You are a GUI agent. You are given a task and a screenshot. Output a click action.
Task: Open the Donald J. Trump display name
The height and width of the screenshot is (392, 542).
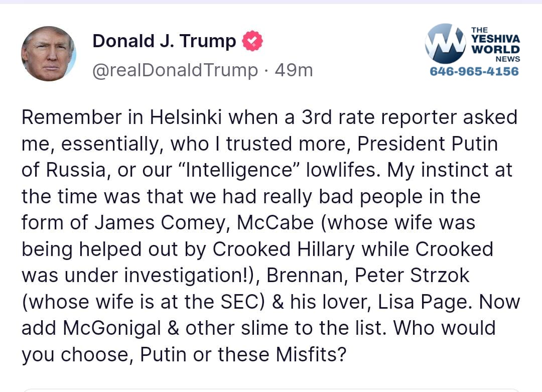(x=164, y=41)
